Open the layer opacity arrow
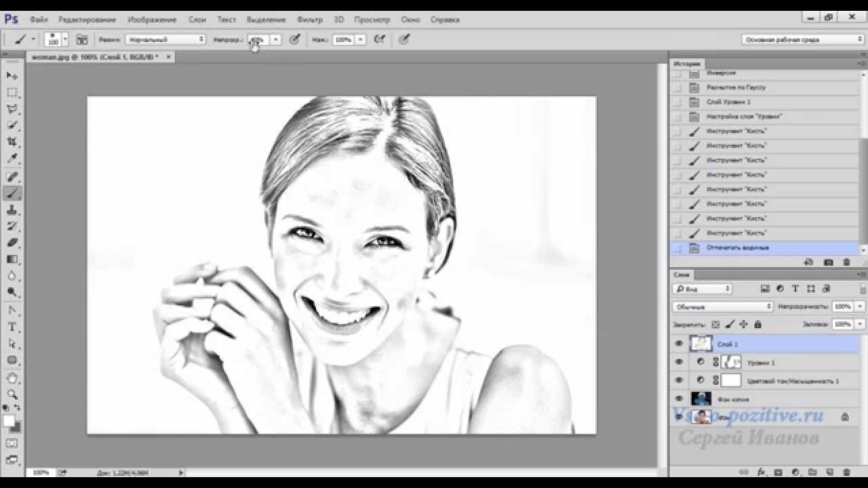 859,306
